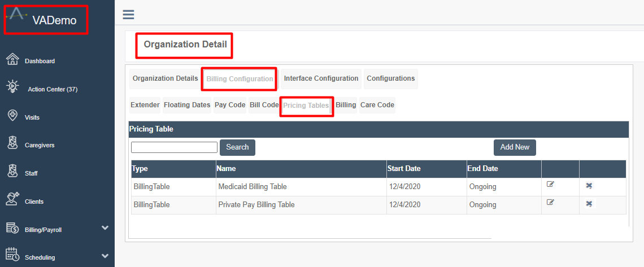This screenshot has height=267, width=644.
Task: Click the Search button
Action: pyautogui.click(x=237, y=147)
